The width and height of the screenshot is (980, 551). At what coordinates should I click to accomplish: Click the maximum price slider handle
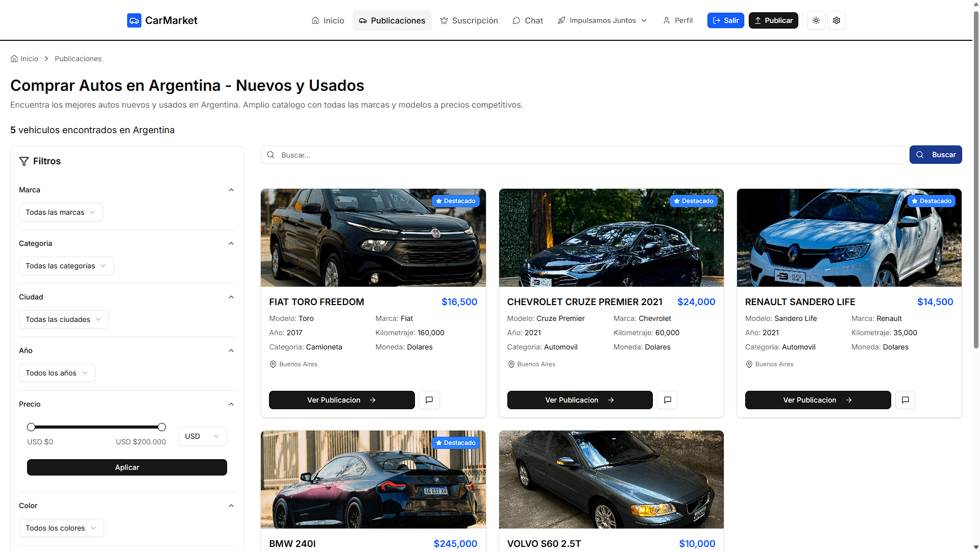[162, 427]
